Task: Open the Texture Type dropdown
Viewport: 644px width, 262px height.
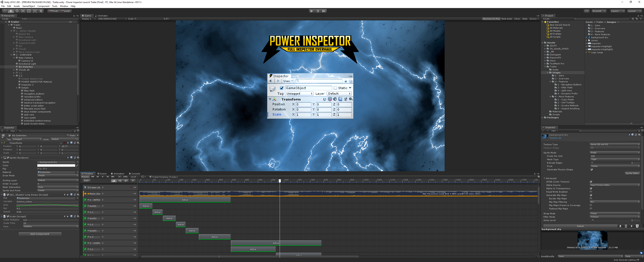Action: click(614, 144)
